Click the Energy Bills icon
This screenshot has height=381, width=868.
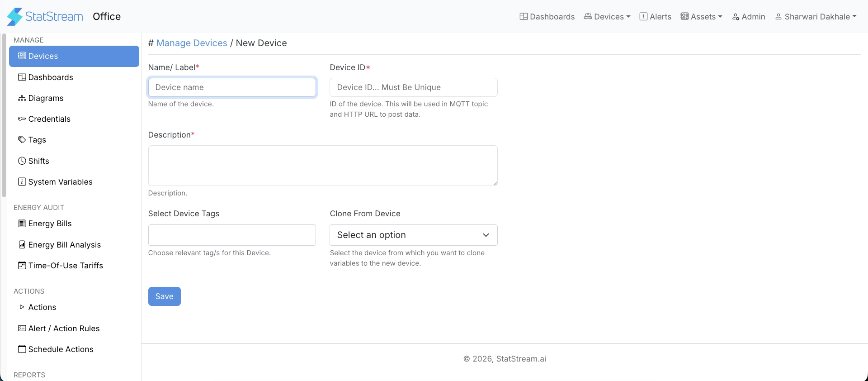click(x=22, y=223)
